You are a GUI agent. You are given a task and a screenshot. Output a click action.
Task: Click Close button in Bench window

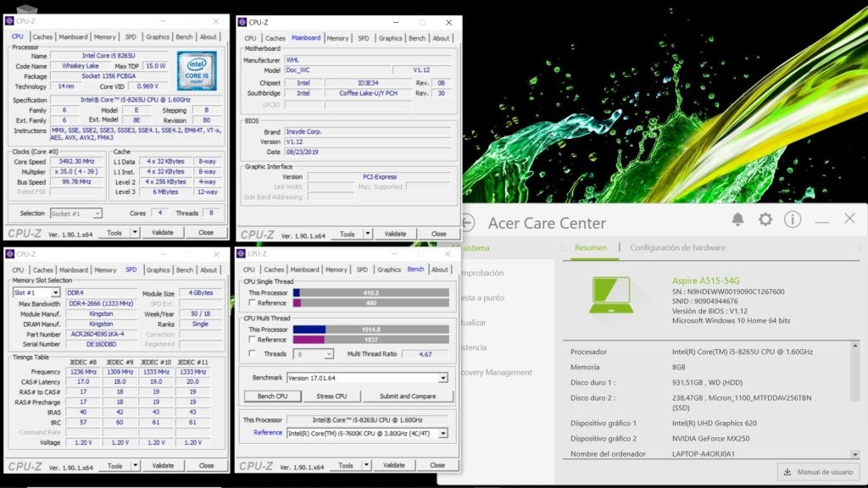(437, 465)
